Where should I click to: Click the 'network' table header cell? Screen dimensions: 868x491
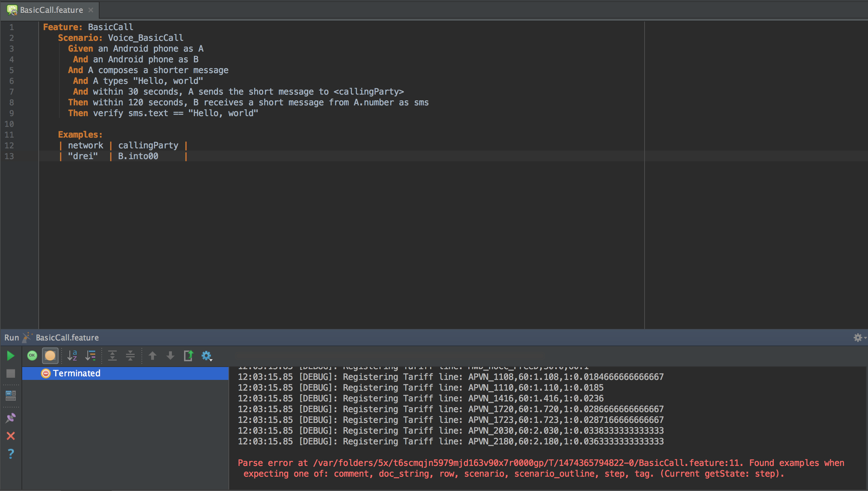coord(86,145)
